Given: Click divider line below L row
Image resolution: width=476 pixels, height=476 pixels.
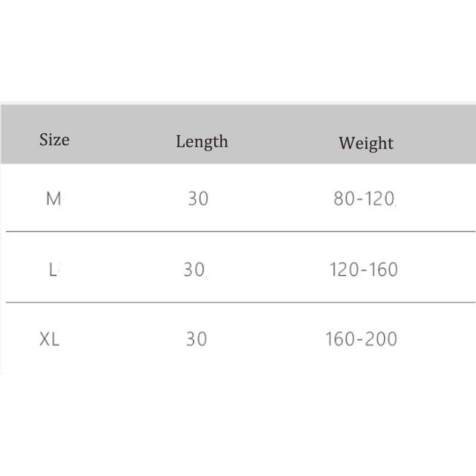Looking at the screenshot, I should coord(240,302).
